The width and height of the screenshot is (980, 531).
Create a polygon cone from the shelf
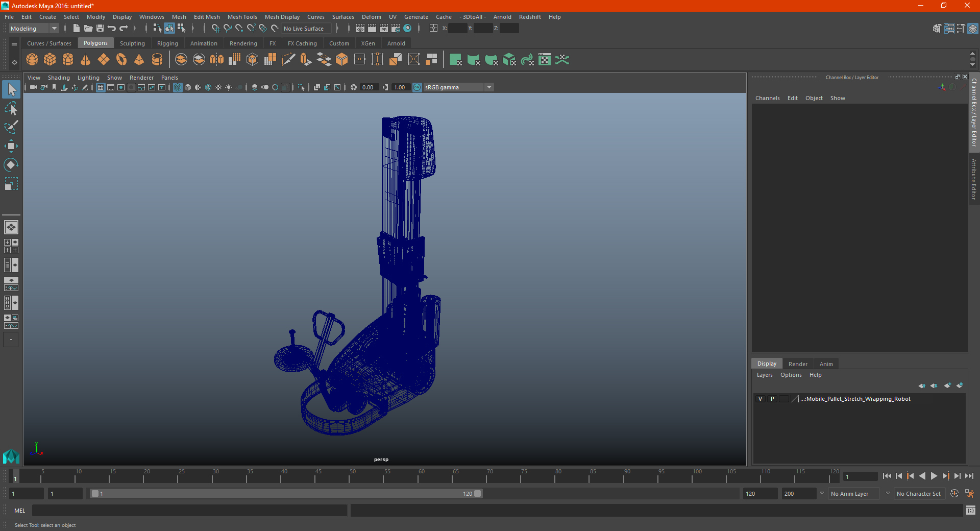86,60
